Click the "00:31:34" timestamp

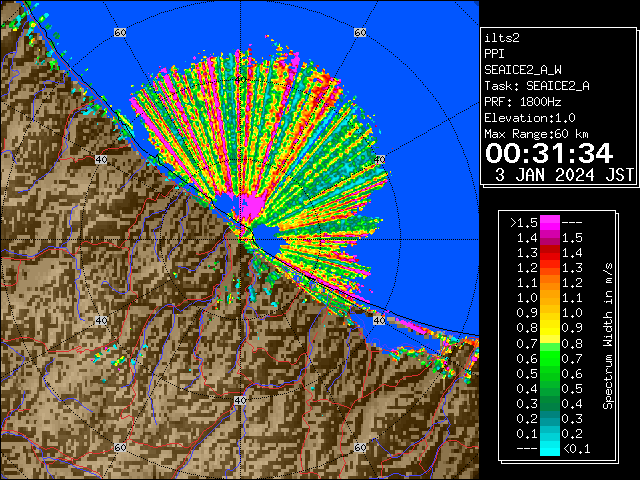pyautogui.click(x=549, y=153)
